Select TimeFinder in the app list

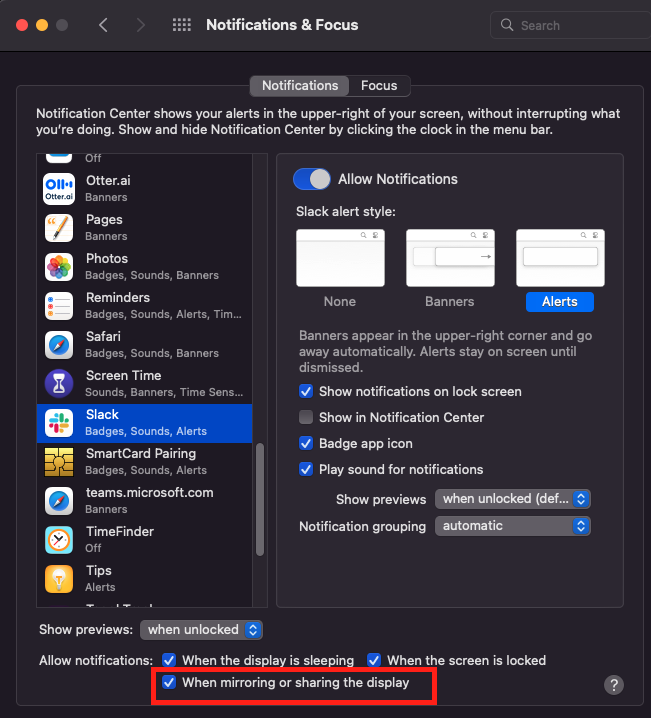(x=144, y=540)
